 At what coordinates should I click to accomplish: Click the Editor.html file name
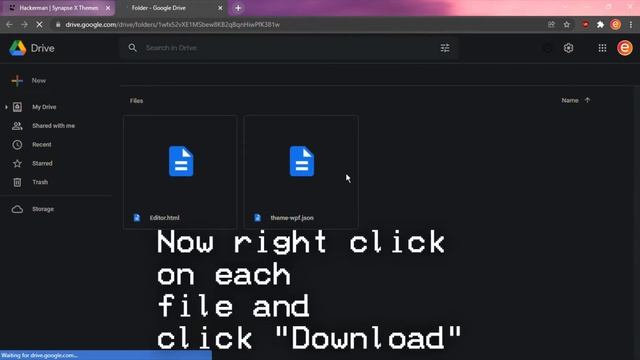tap(164, 218)
